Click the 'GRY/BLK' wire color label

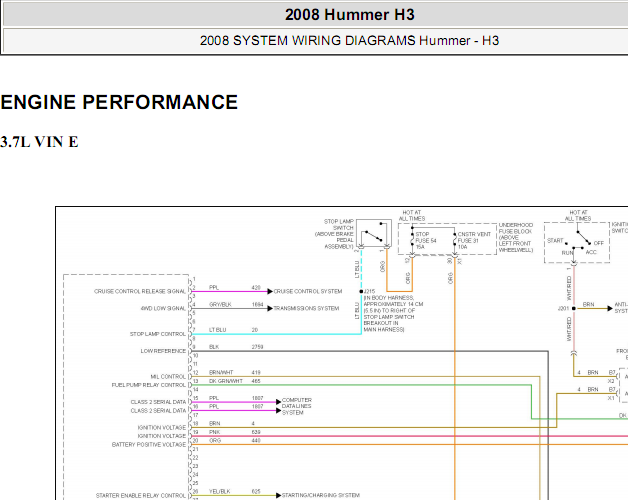pos(220,304)
